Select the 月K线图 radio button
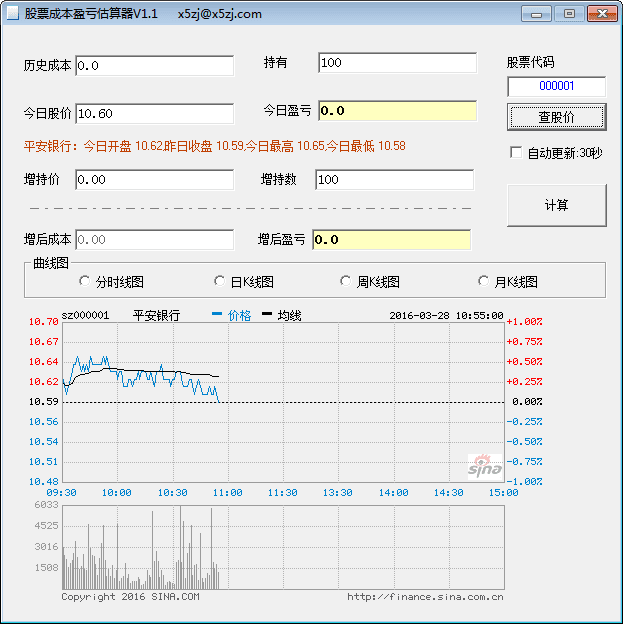Image resolution: width=623 pixels, height=624 pixels. click(485, 282)
